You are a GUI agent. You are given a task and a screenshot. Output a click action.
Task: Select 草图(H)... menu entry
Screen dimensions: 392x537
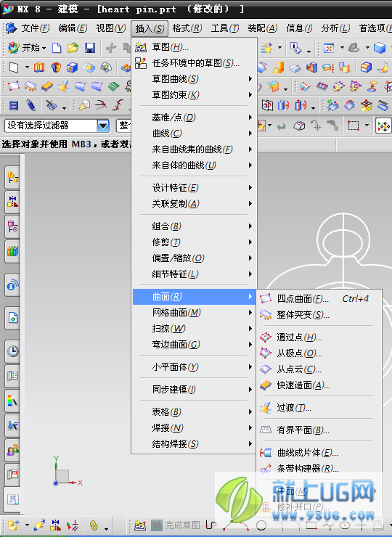(x=194, y=47)
